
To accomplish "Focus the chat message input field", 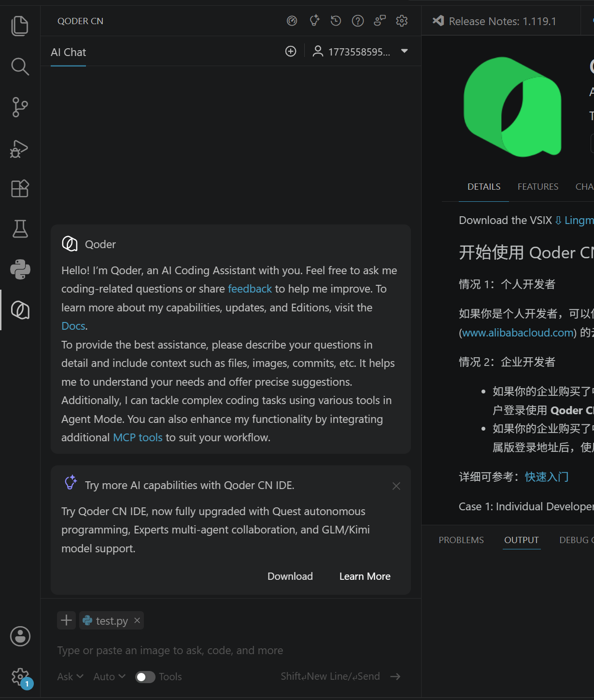I will pos(231,650).
